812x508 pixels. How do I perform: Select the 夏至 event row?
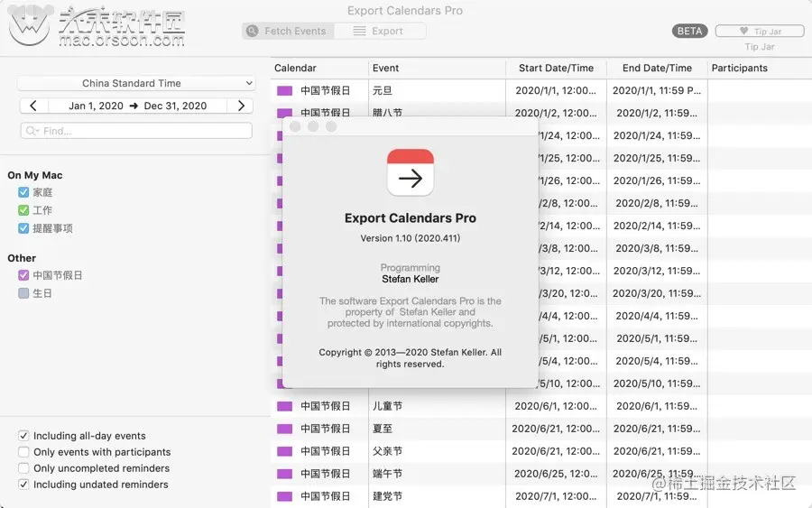[x=541, y=429]
